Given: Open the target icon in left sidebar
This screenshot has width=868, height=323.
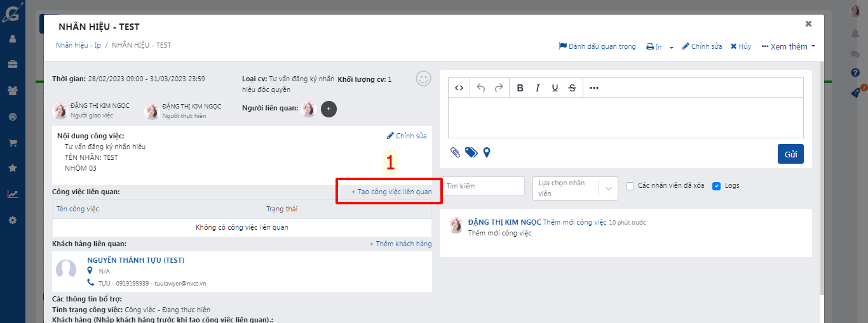Looking at the screenshot, I should coord(12,117).
